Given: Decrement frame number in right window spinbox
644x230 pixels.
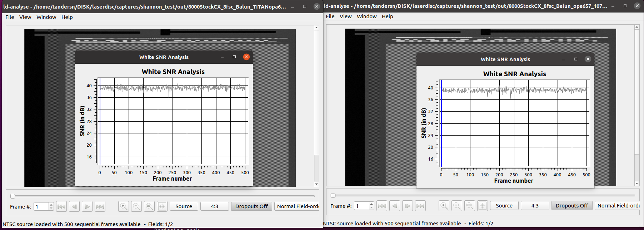Looking at the screenshot, I should coord(371,207).
